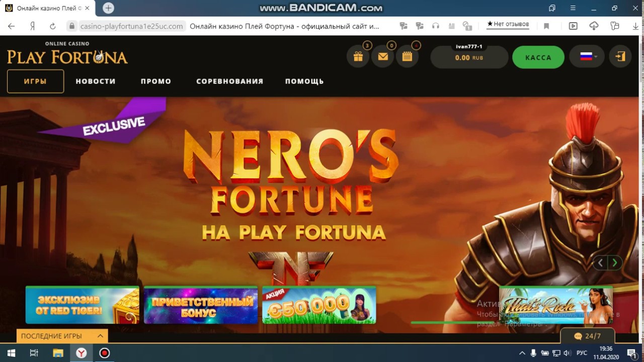644x362 pixels.
Task: Open the 24/7 support chat
Action: coord(588,336)
